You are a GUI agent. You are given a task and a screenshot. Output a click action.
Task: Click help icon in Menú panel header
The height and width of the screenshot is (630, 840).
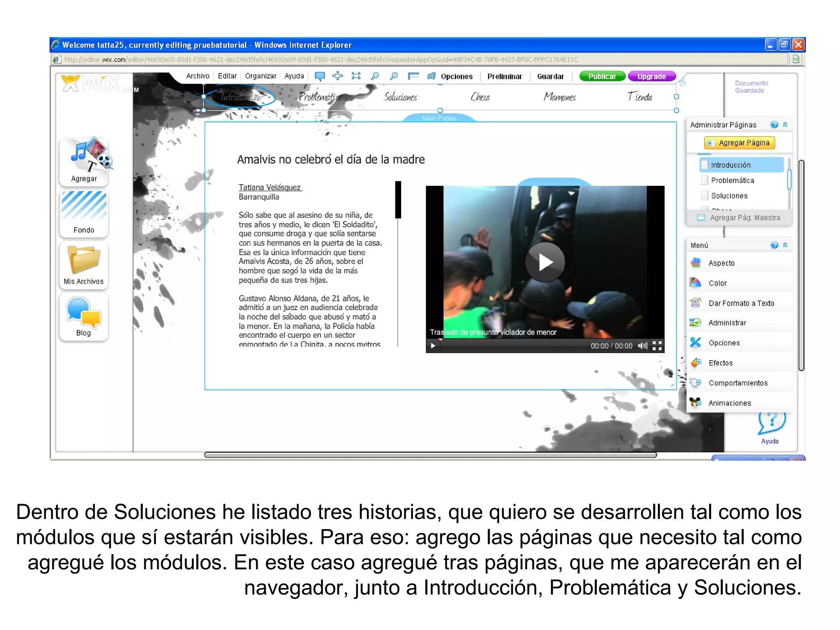tap(774, 245)
